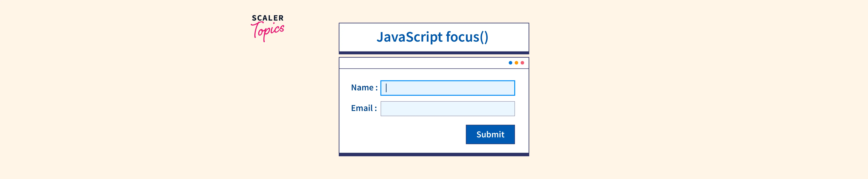Click the orange dot in window header

(516, 63)
